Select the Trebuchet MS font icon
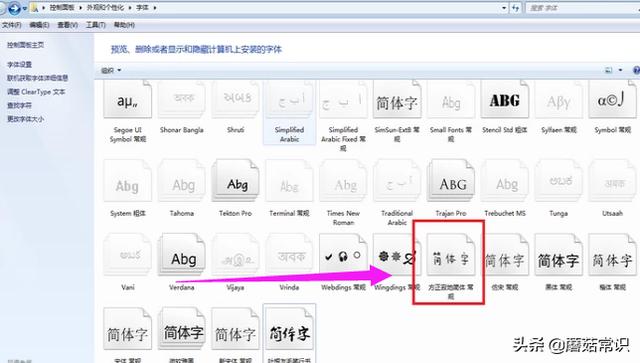 (505, 181)
